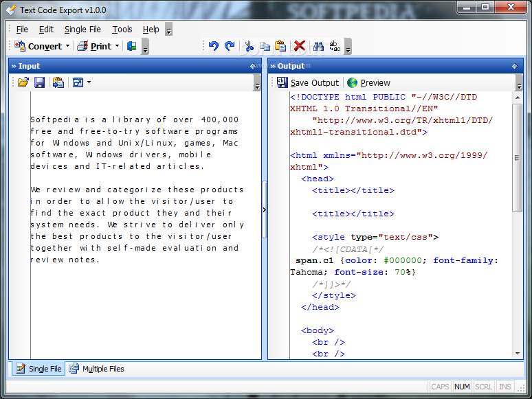Click the INS status bar indicator
The height and width of the screenshot is (399, 532).
(505, 387)
